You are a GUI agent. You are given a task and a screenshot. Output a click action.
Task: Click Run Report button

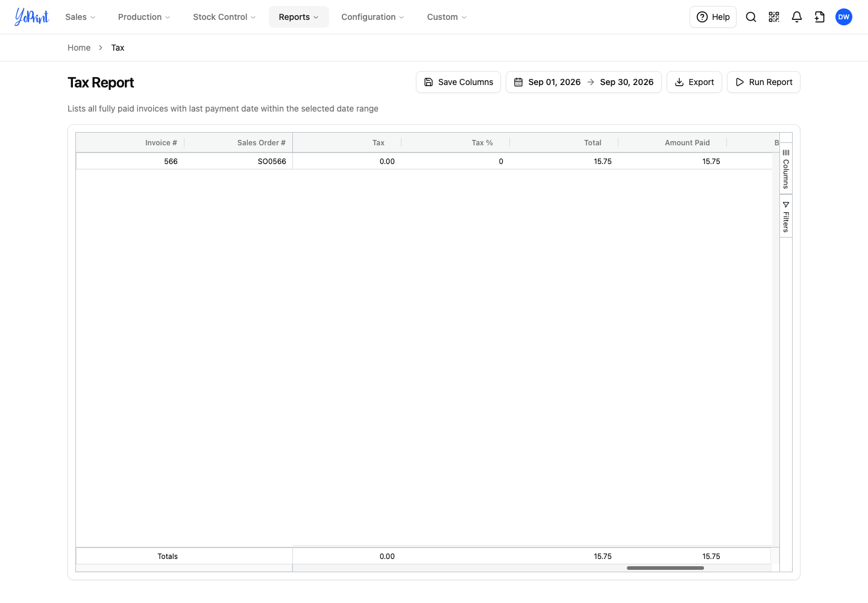(764, 82)
